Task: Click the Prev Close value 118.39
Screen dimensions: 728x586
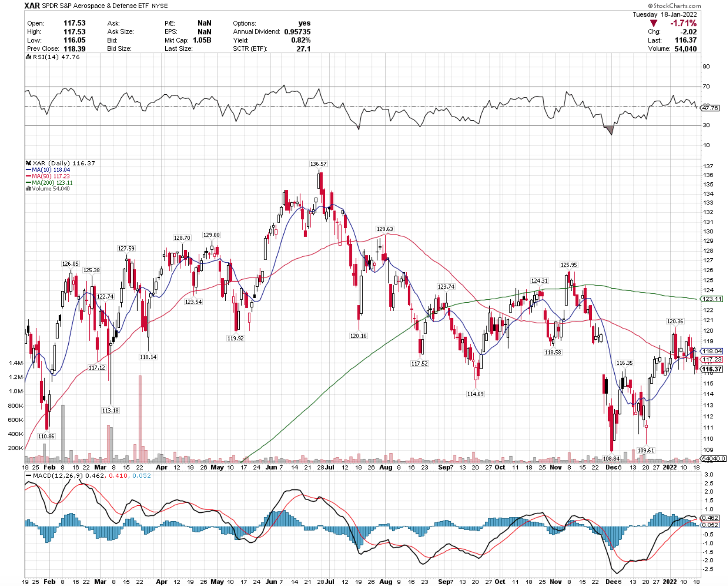Action: point(74,48)
